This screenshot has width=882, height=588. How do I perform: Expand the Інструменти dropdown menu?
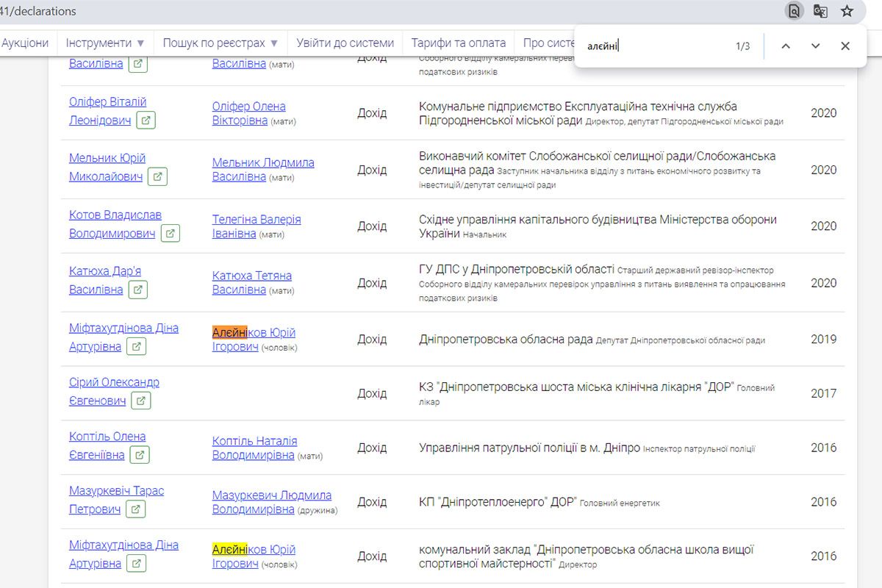point(105,43)
